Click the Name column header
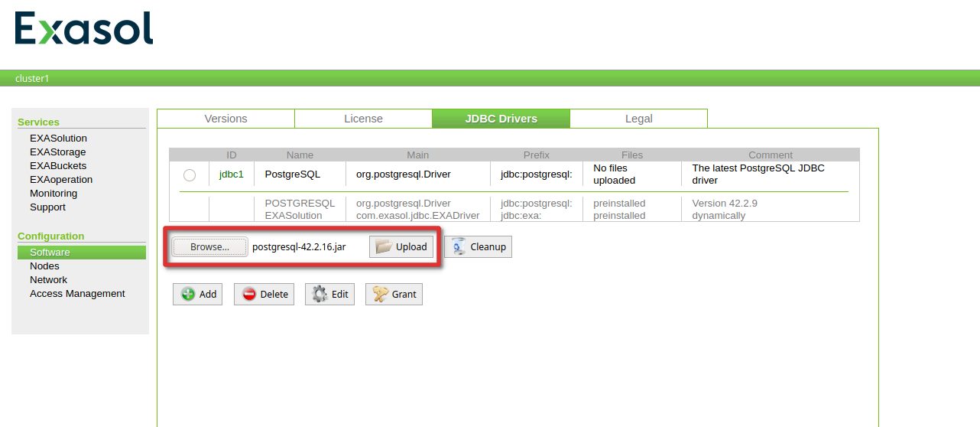The width and height of the screenshot is (980, 427). tap(300, 155)
